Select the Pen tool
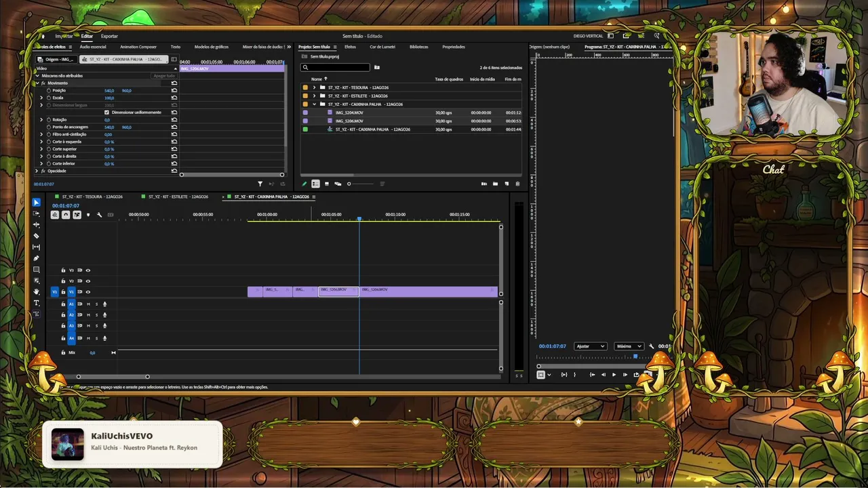This screenshot has height=488, width=868. pyautogui.click(x=37, y=258)
